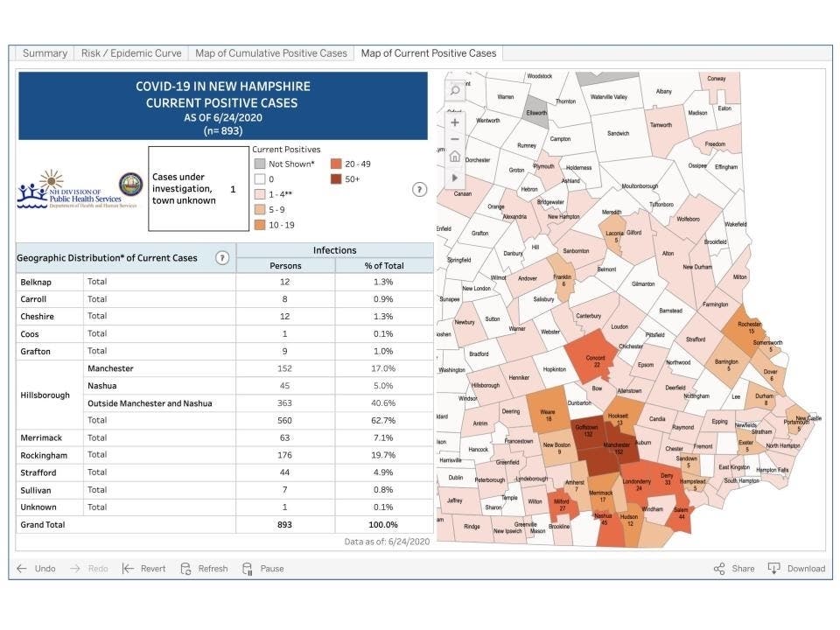Click the Undo button
Image resolution: width=840 pixels, height=630 pixels.
(x=36, y=568)
